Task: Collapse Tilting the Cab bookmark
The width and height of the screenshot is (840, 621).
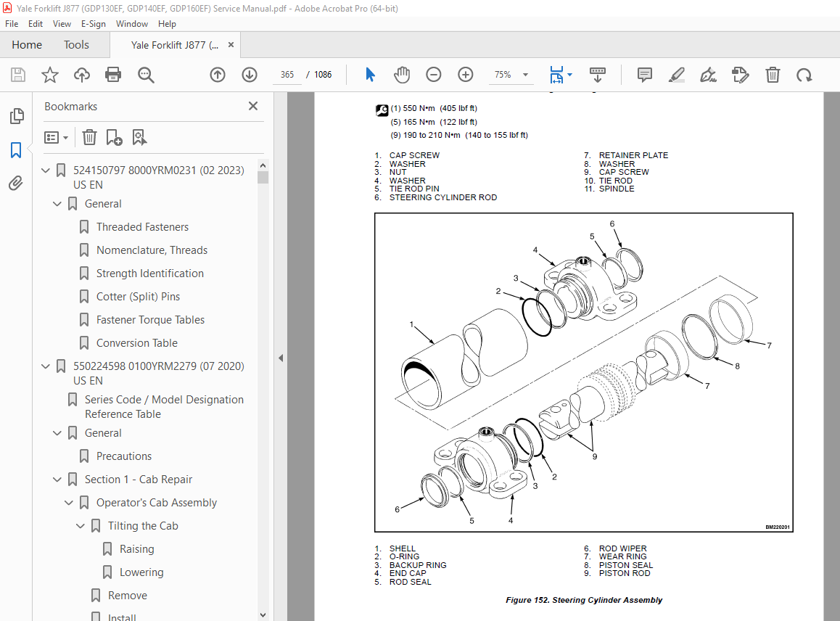Action: point(81,526)
